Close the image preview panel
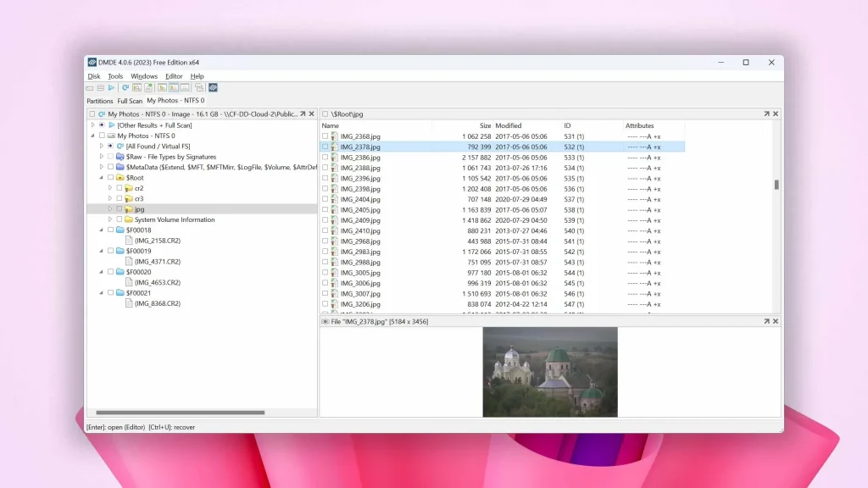Image resolution: width=868 pixels, height=488 pixels. (x=776, y=321)
